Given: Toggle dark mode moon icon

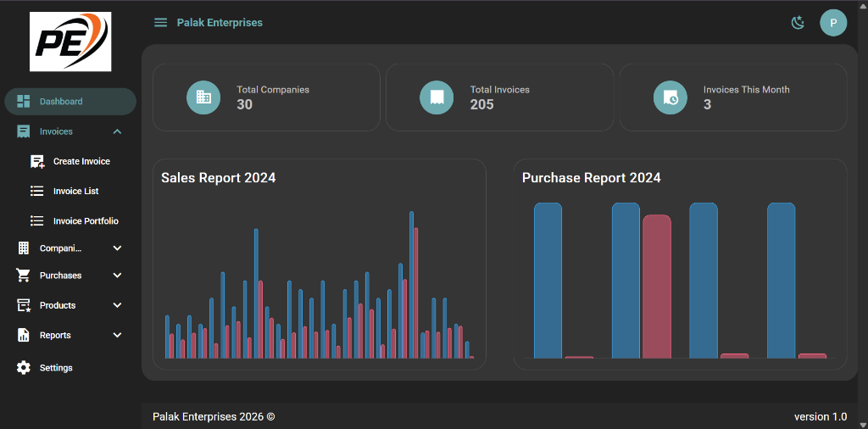Looking at the screenshot, I should point(797,23).
